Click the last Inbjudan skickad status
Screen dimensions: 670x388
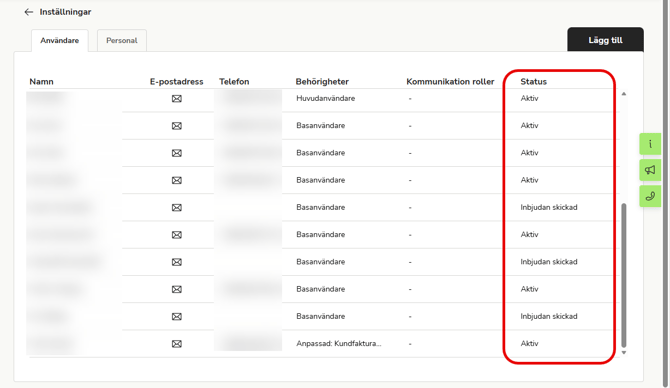[549, 316]
